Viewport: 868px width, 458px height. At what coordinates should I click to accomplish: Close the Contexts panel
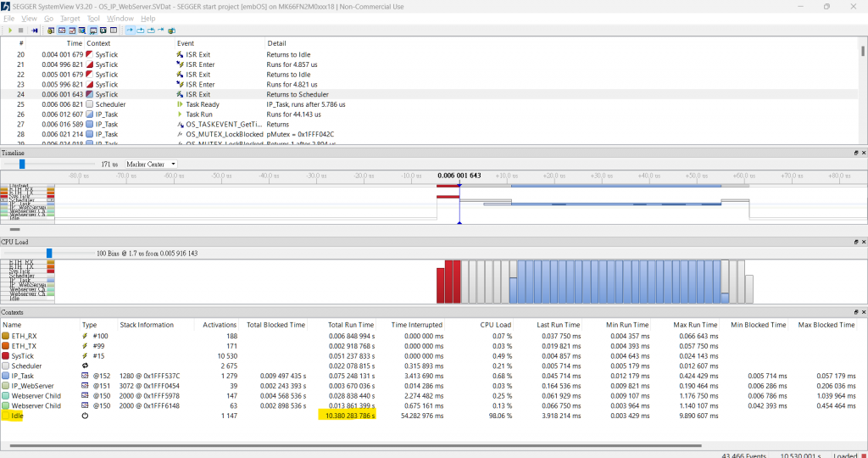864,312
